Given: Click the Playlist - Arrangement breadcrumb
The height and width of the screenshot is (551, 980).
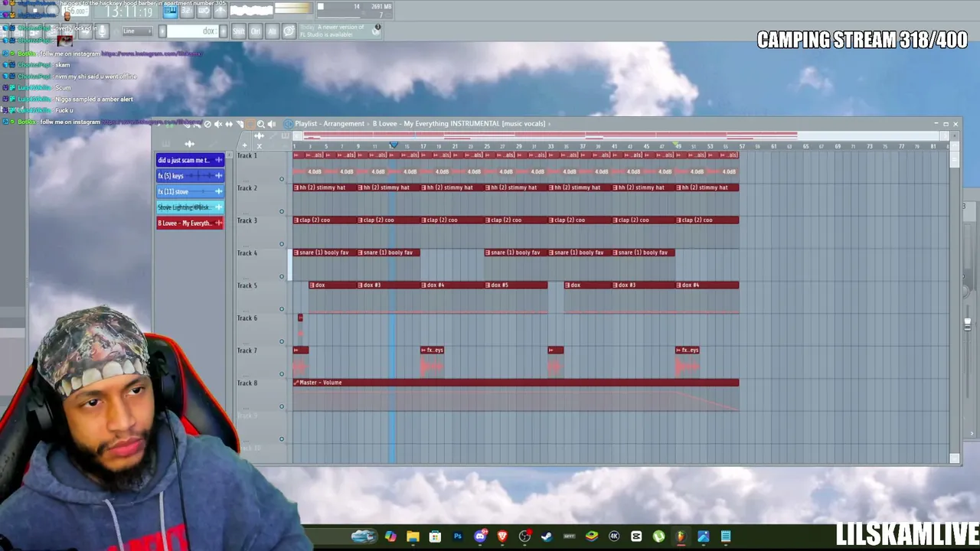Looking at the screenshot, I should click(x=329, y=124).
